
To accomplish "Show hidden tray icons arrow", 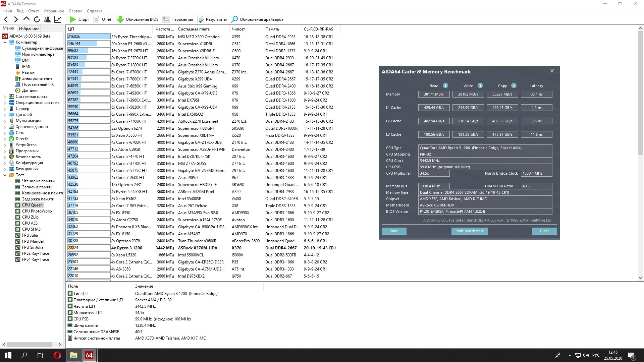I will (570, 355).
